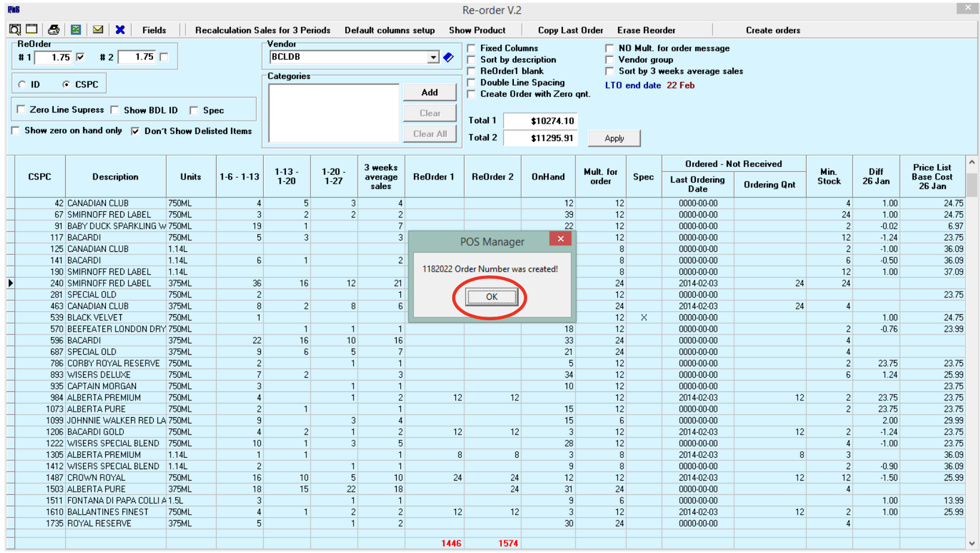Open the Vendor BCLDB dropdown
This screenshot has width=980, height=553.
tap(434, 57)
